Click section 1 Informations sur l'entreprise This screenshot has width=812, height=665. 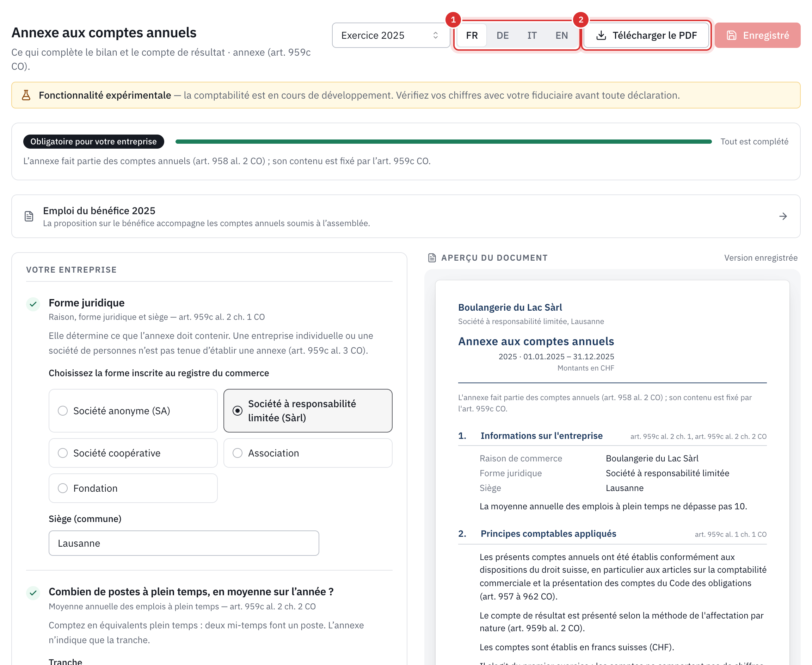(541, 436)
